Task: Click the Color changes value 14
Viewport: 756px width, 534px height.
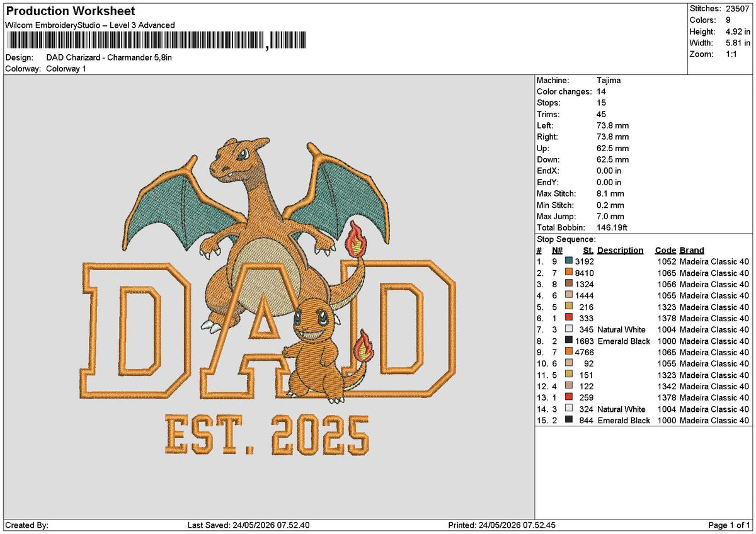Action: click(602, 92)
